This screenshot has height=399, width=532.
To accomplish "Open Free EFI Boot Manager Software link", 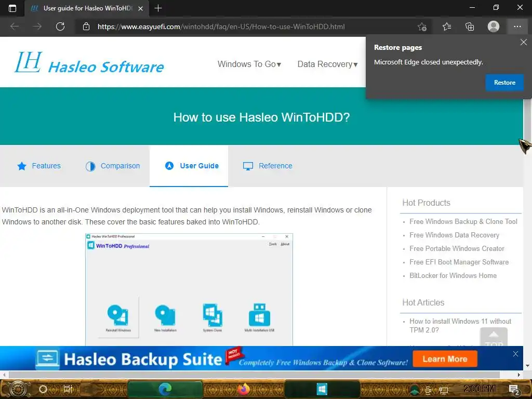I will 459,262.
